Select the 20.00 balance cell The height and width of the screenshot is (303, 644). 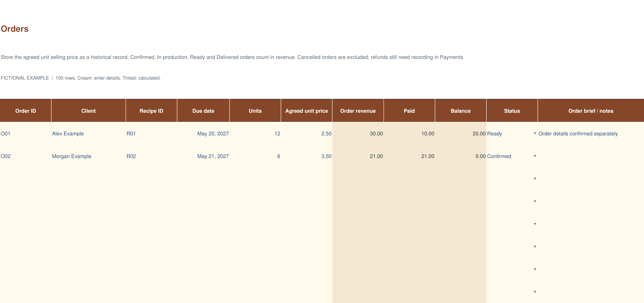click(x=461, y=133)
